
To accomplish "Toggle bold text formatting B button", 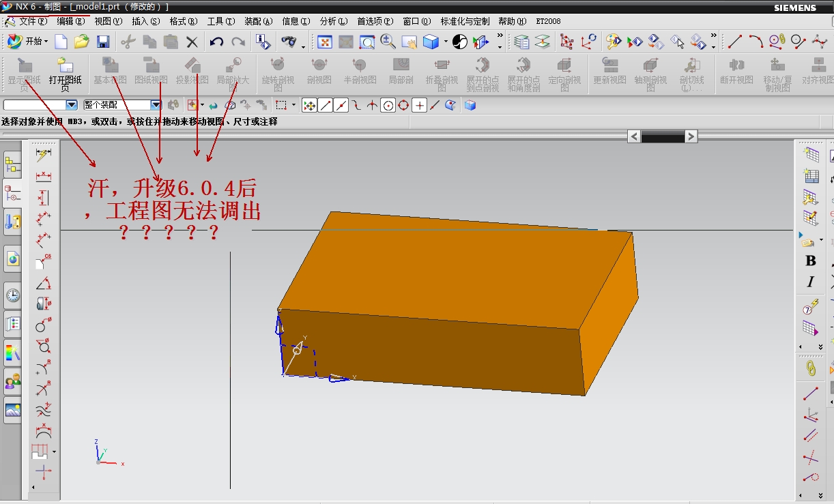I will (811, 261).
